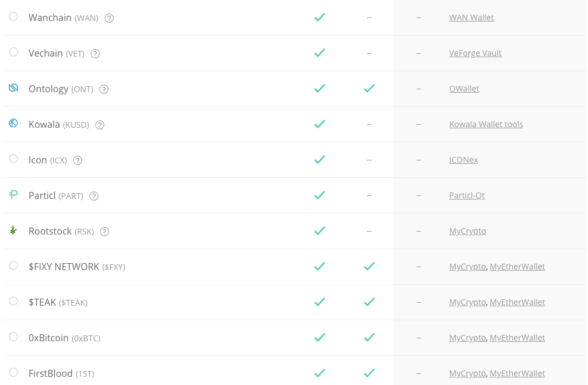Open MyEtherWallet link in 0xBitcoin row

click(517, 338)
